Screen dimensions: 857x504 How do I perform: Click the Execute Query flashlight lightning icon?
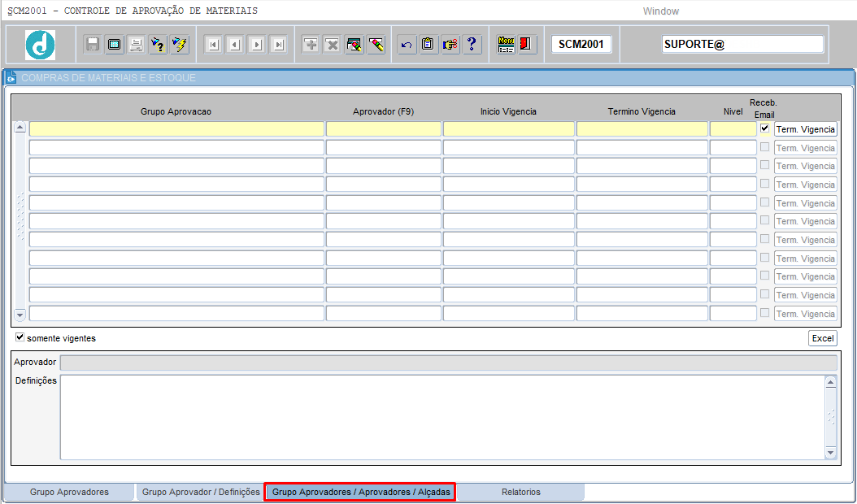point(179,44)
